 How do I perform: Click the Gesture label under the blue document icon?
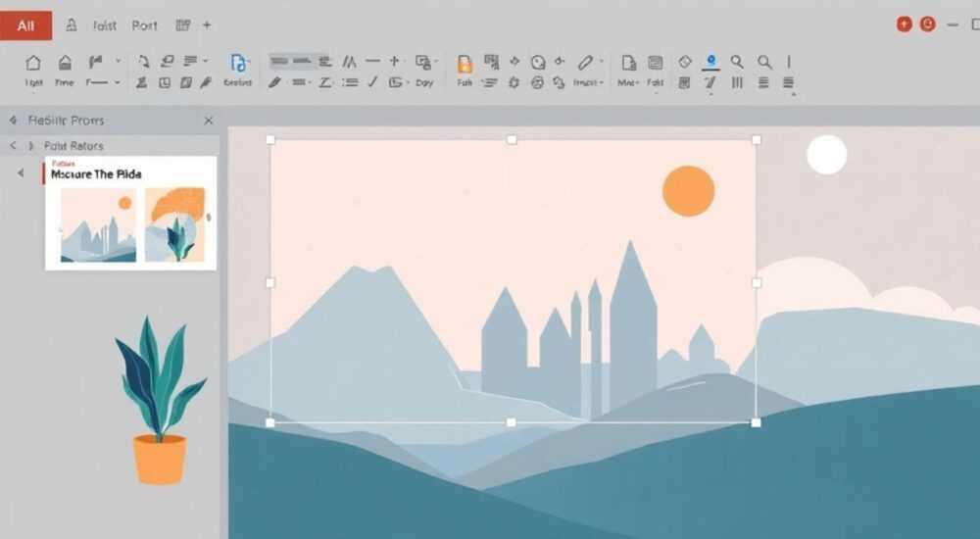click(237, 82)
